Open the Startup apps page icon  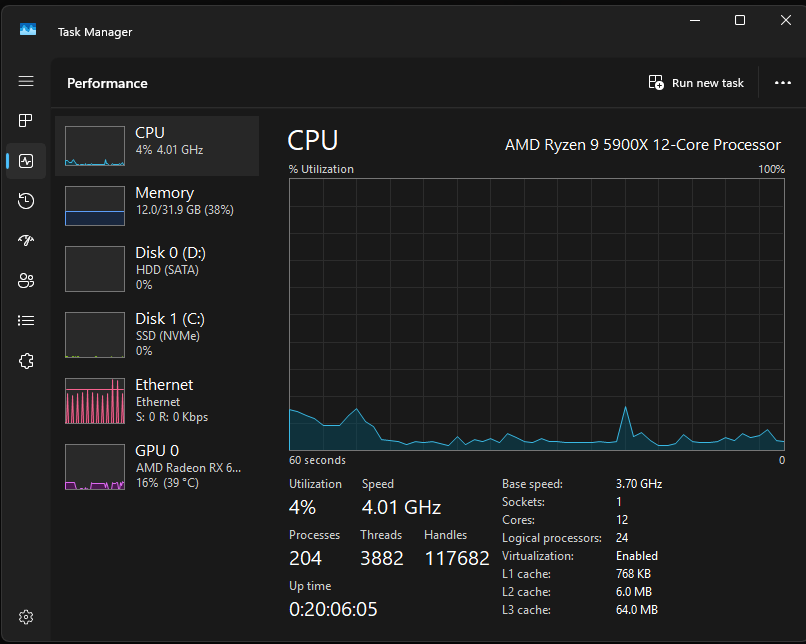click(26, 240)
